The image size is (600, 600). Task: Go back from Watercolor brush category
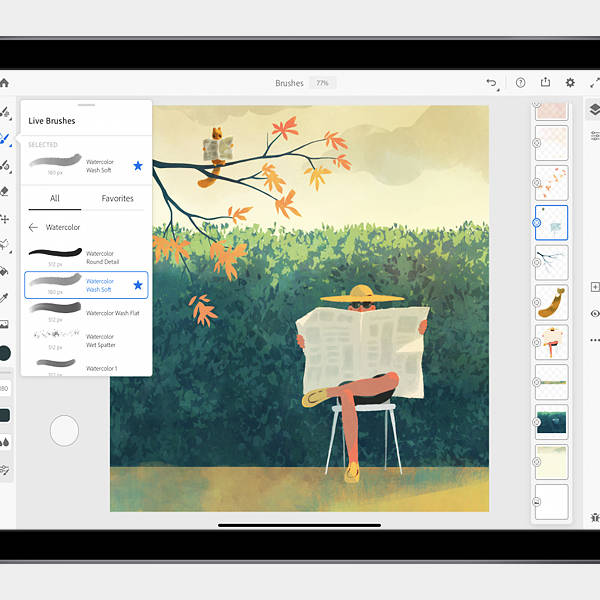(33, 227)
